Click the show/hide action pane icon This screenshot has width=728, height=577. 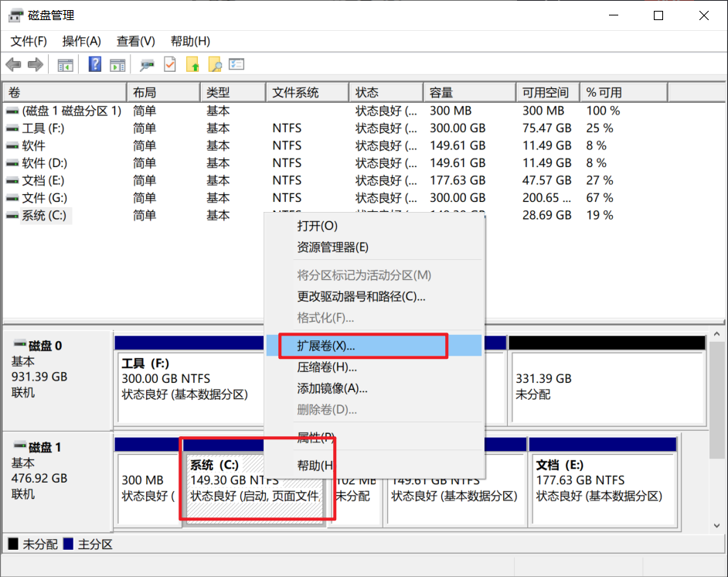point(117,65)
